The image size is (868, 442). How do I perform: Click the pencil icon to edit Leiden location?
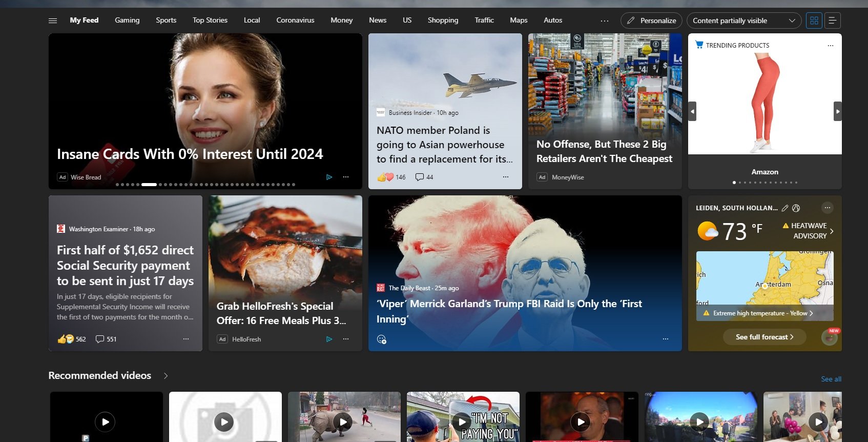[x=785, y=208]
